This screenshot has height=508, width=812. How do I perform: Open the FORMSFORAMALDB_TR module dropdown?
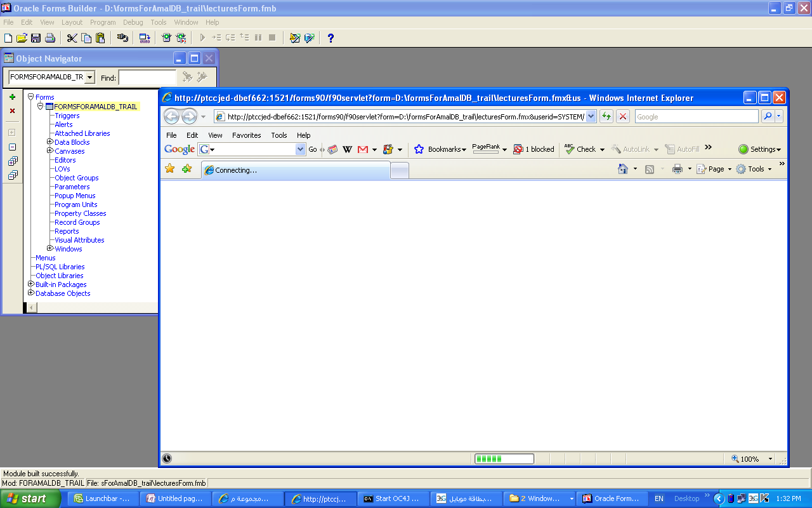tap(89, 77)
